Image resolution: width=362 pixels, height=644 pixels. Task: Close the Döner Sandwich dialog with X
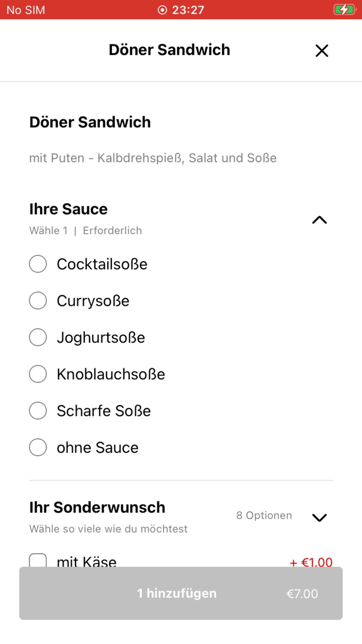322,51
